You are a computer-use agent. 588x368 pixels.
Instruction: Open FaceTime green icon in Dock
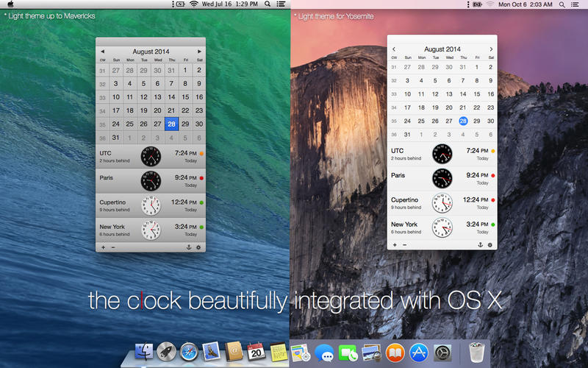click(x=348, y=353)
